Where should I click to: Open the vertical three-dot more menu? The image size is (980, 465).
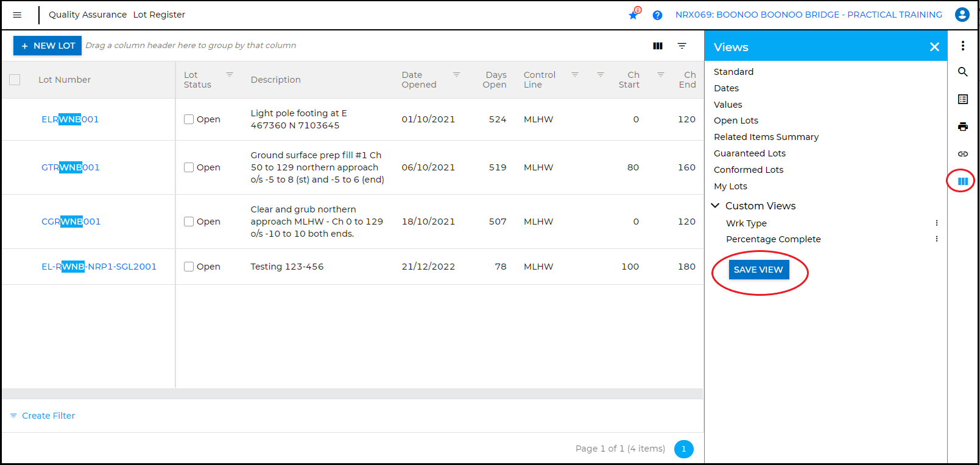click(963, 46)
